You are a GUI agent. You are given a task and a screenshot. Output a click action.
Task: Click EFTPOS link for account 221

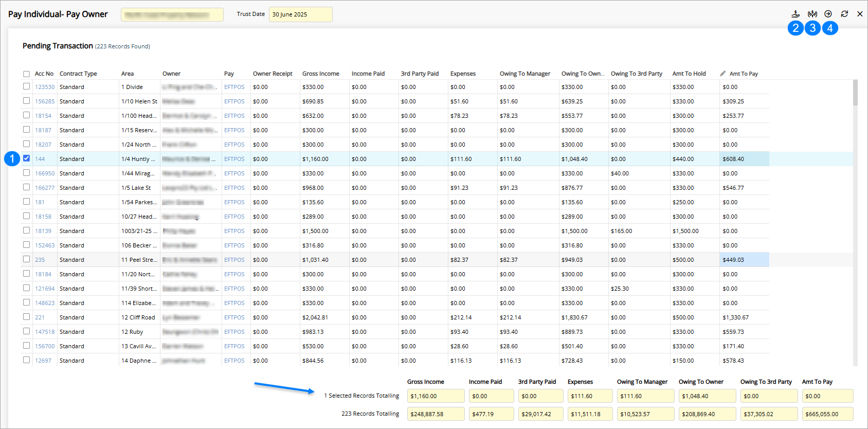[234, 317]
